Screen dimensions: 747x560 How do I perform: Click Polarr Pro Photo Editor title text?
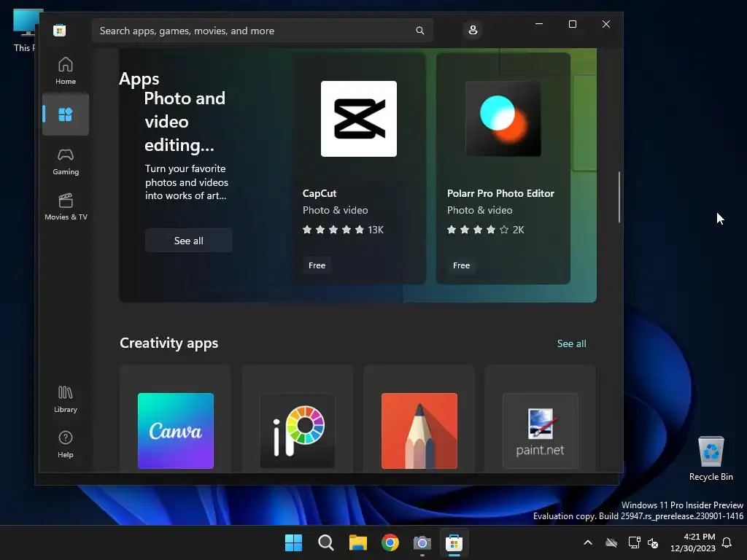point(500,193)
